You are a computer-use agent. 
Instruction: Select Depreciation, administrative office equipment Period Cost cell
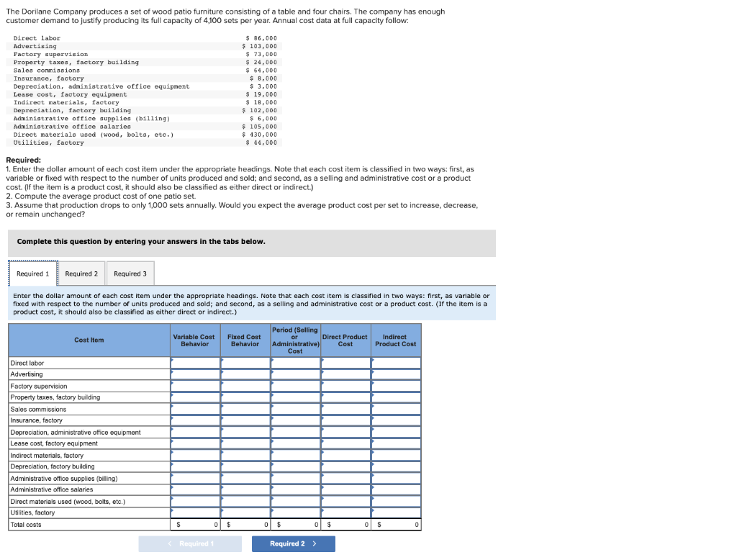(296, 432)
